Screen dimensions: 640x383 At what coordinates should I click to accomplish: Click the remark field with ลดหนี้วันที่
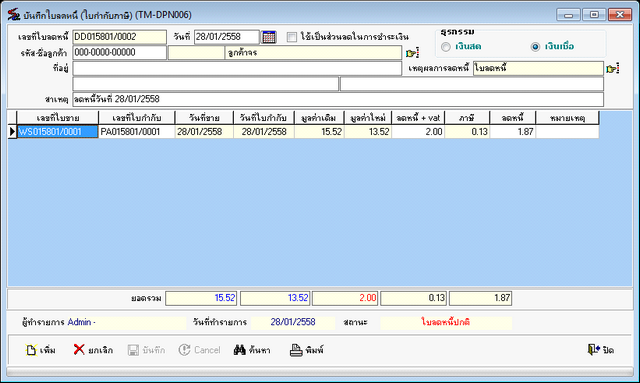pyautogui.click(x=338, y=99)
